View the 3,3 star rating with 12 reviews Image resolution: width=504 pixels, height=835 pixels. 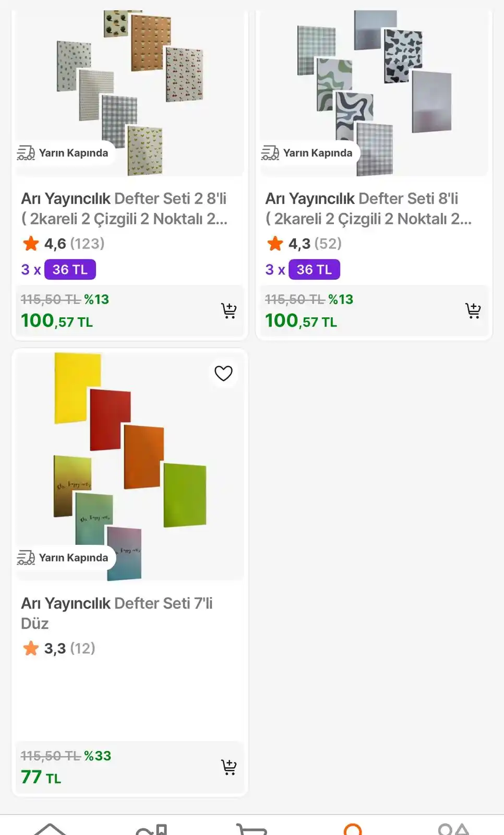coord(59,649)
